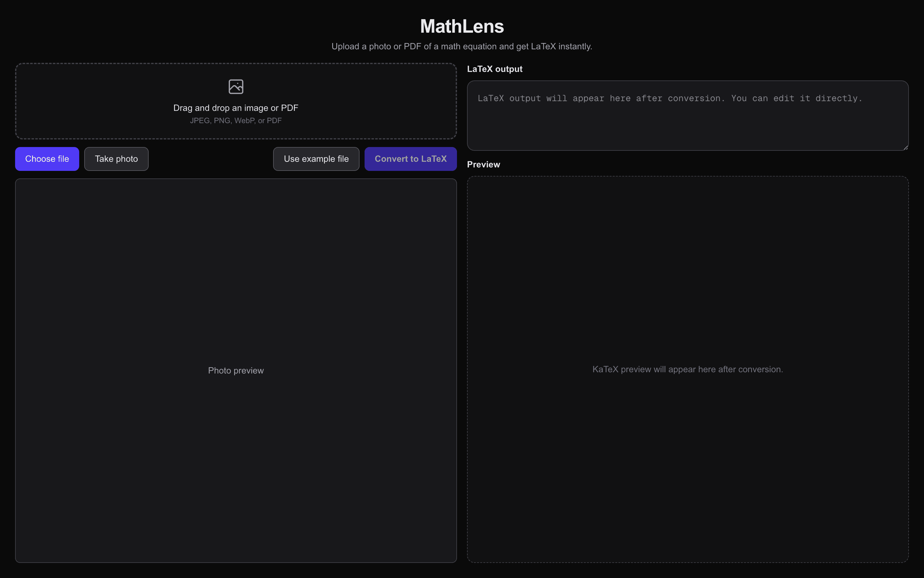Click the Photo preview panel
Screen dimensions: 924x578
[236, 371]
